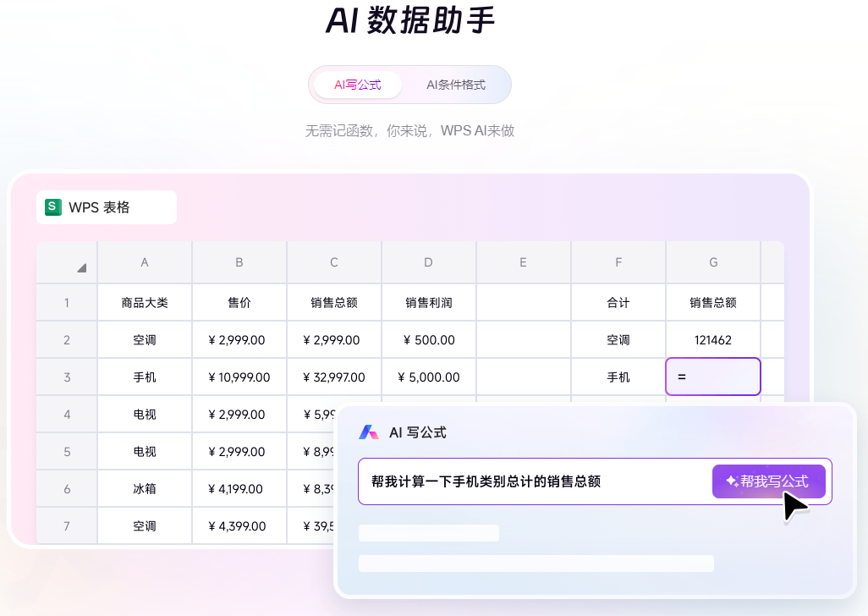Select column F header
Viewport: 868px width, 616px height.
pos(618,262)
